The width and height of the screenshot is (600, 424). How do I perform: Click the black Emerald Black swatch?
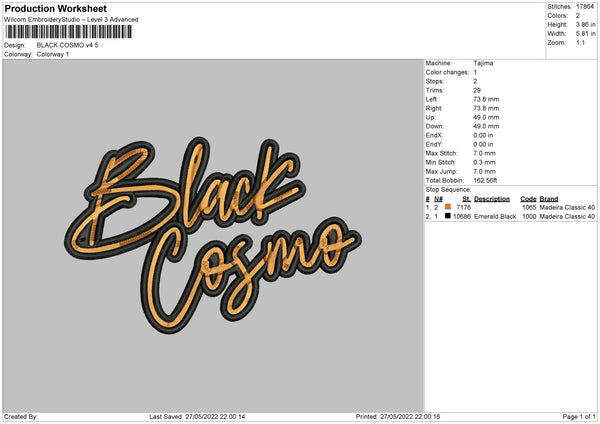pyautogui.click(x=448, y=216)
